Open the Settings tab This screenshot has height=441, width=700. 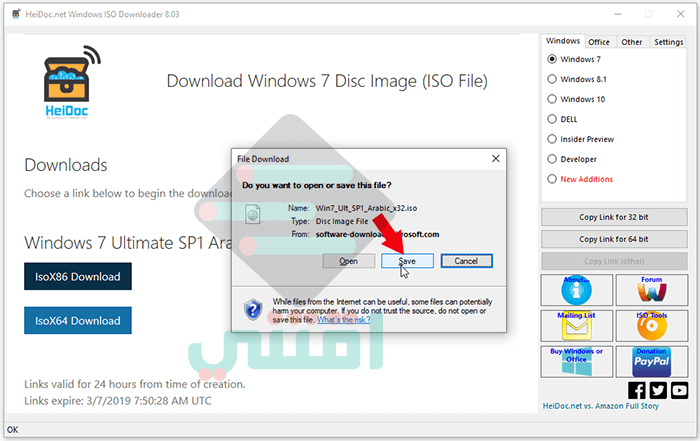(x=668, y=42)
